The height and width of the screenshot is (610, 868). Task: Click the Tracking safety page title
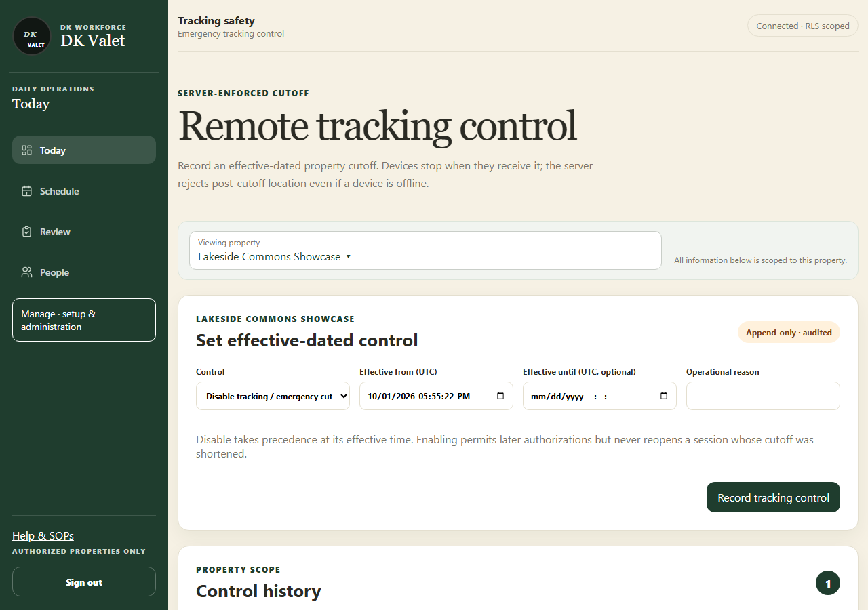point(216,21)
